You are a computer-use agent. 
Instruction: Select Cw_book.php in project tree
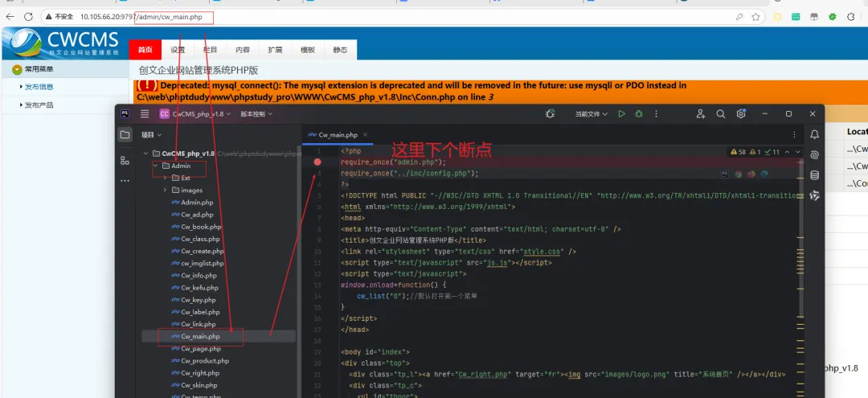click(x=197, y=227)
